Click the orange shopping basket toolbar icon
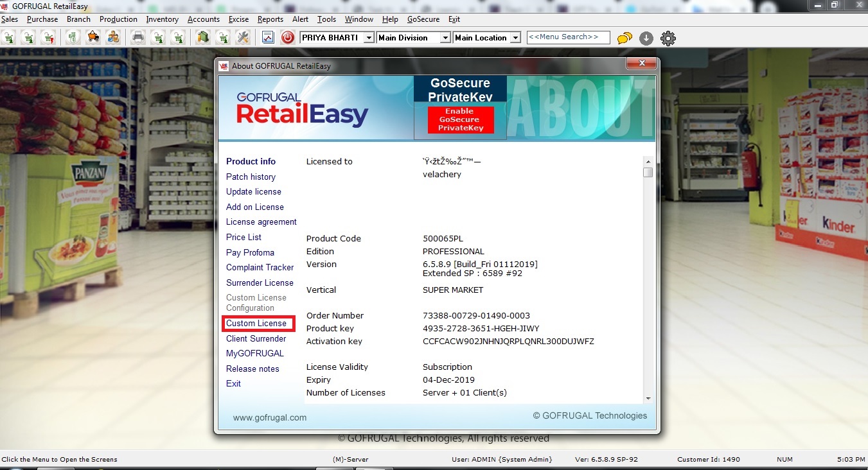 (x=93, y=37)
